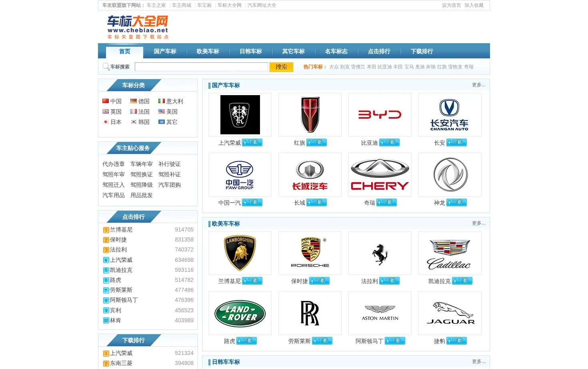The height and width of the screenshot is (369, 588).
Task: Select the Other (其它) flag category
Action: (168, 122)
